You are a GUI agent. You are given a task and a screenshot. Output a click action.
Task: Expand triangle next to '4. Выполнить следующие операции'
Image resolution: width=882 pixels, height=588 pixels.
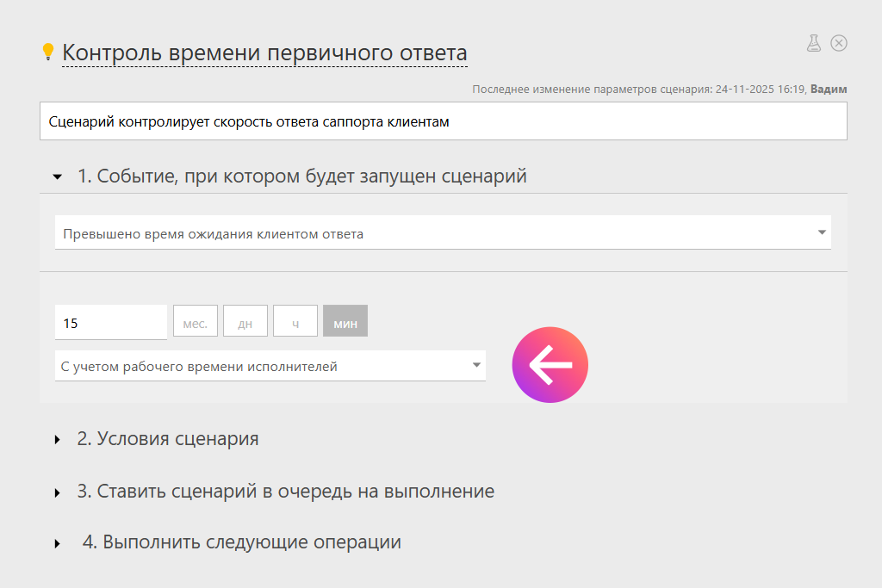58,544
